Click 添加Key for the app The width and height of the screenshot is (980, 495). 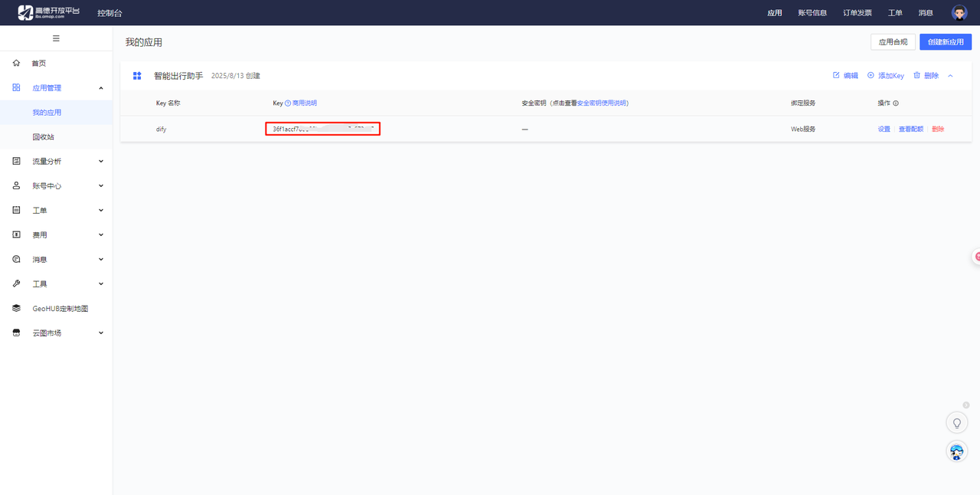coord(886,76)
